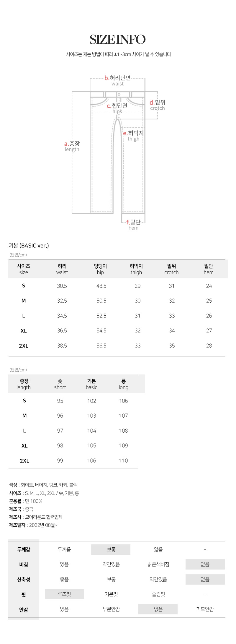
Task: Select highlighted 보통 thickness option
Action: pos(111,549)
